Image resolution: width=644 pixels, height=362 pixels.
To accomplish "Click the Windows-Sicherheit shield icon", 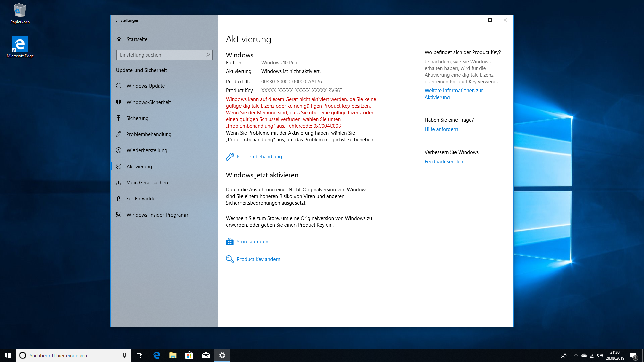I will (x=119, y=102).
